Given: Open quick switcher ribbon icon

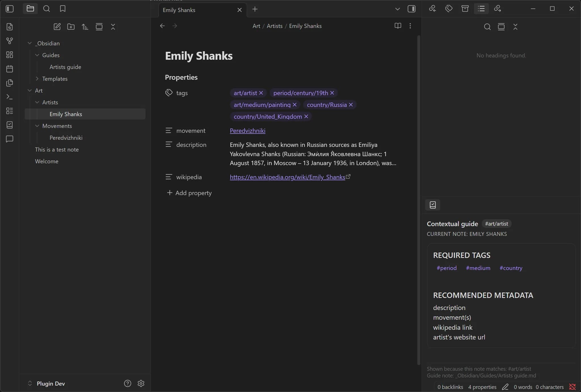Looking at the screenshot, I should tap(10, 27).
